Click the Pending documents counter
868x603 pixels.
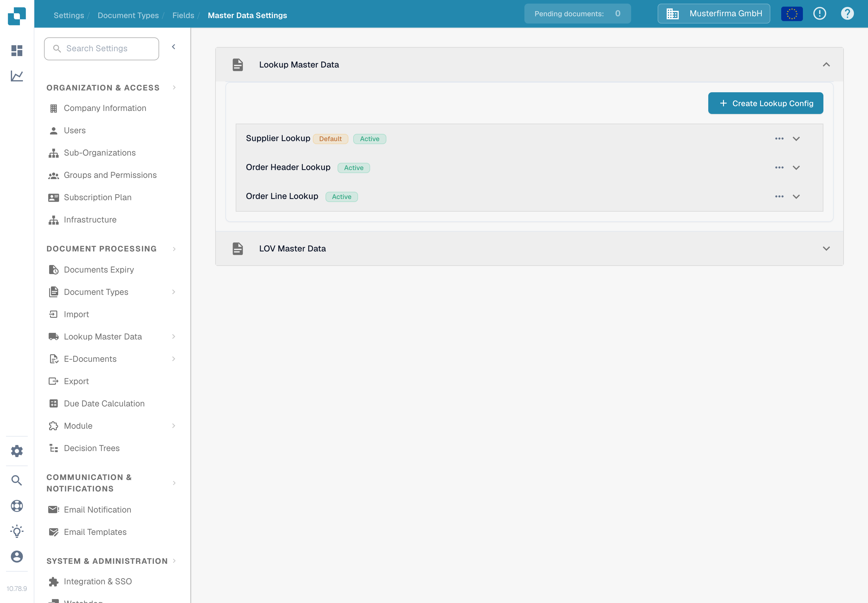tap(577, 14)
